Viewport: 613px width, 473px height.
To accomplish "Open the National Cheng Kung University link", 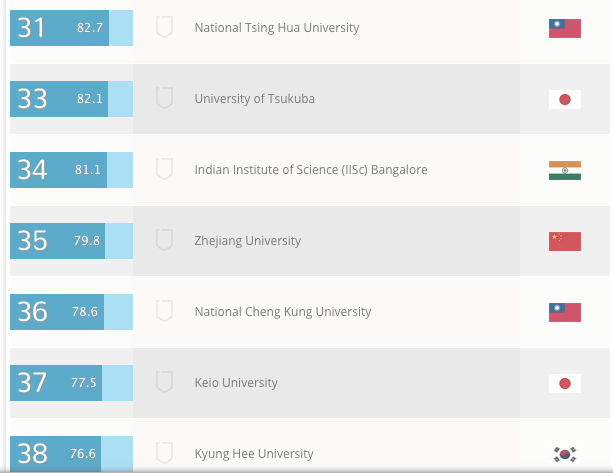I will tap(283, 312).
